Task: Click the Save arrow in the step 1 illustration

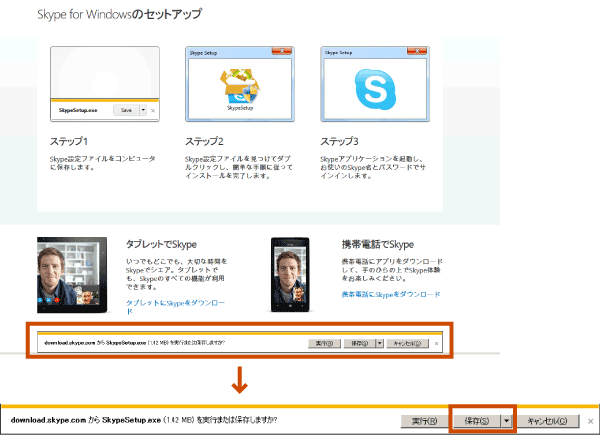Action: (x=143, y=110)
